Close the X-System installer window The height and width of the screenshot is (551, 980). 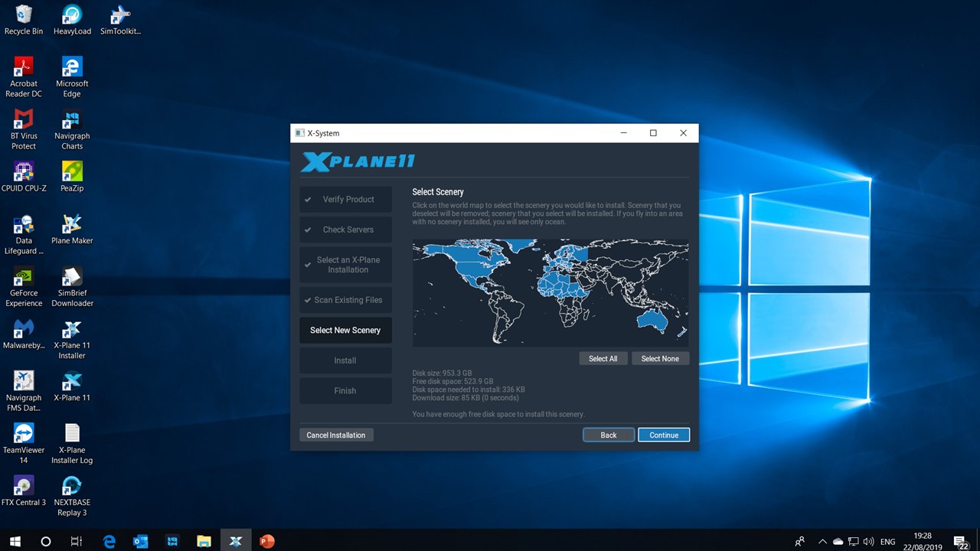point(683,133)
